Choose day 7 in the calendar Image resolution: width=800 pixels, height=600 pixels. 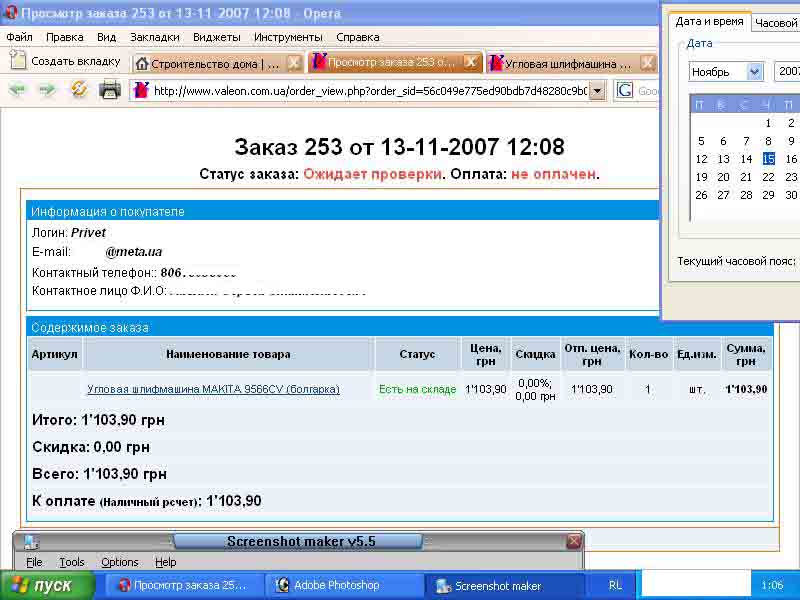746,141
